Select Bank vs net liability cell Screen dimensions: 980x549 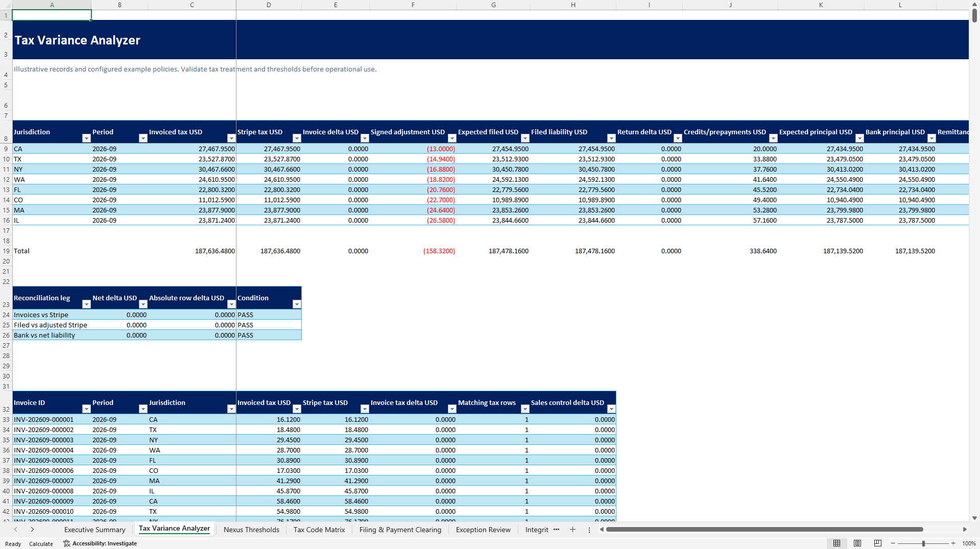point(52,335)
